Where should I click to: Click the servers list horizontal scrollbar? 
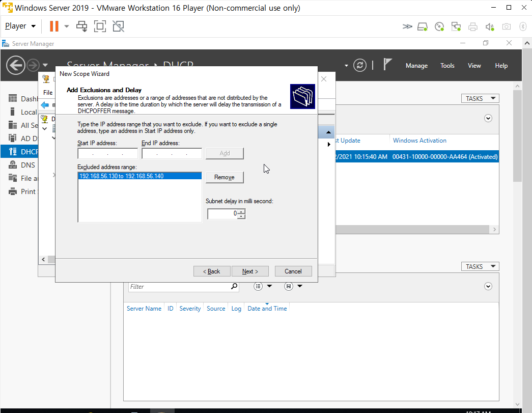413,229
